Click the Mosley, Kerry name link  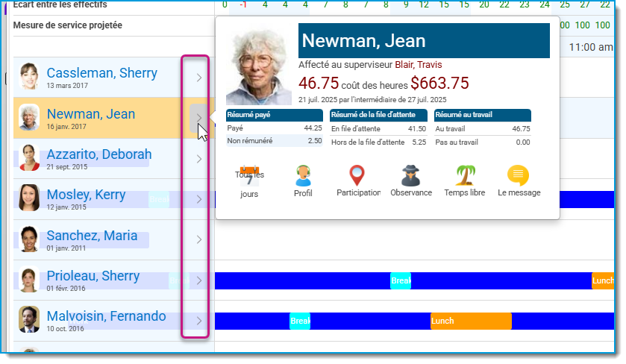87,195
